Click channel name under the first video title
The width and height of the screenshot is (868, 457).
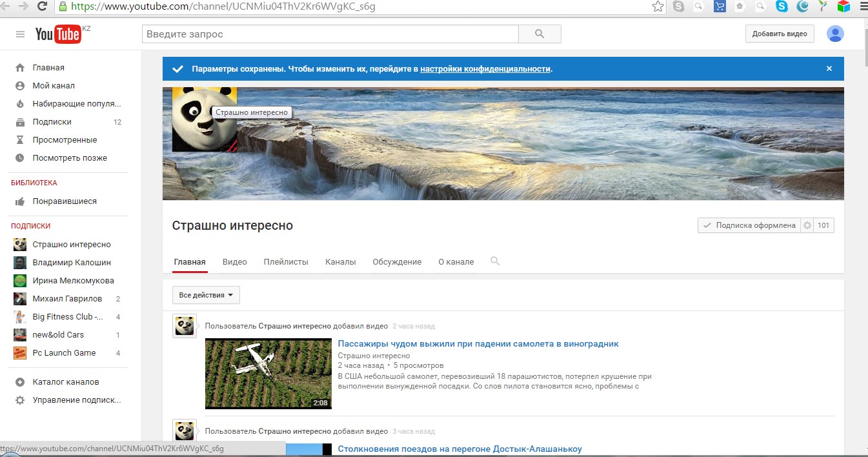coord(374,356)
